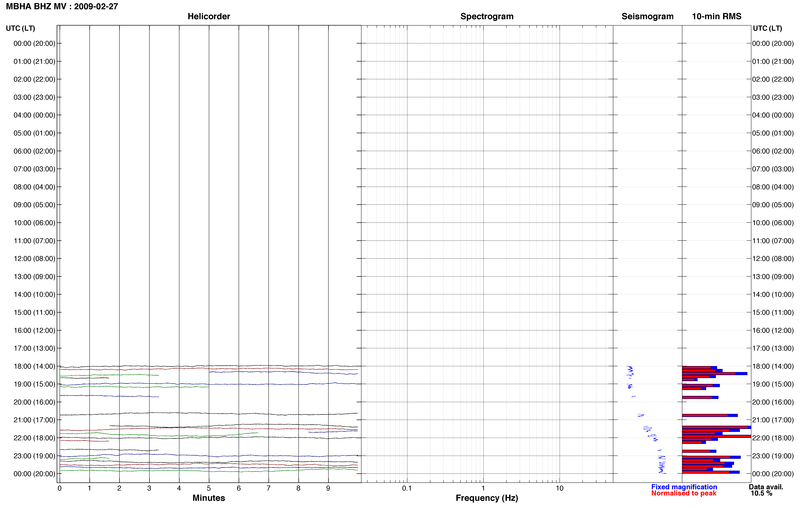Click 21:00 (17:00) on the left time axis
Viewport: 812px width, 508px height.
point(34,420)
